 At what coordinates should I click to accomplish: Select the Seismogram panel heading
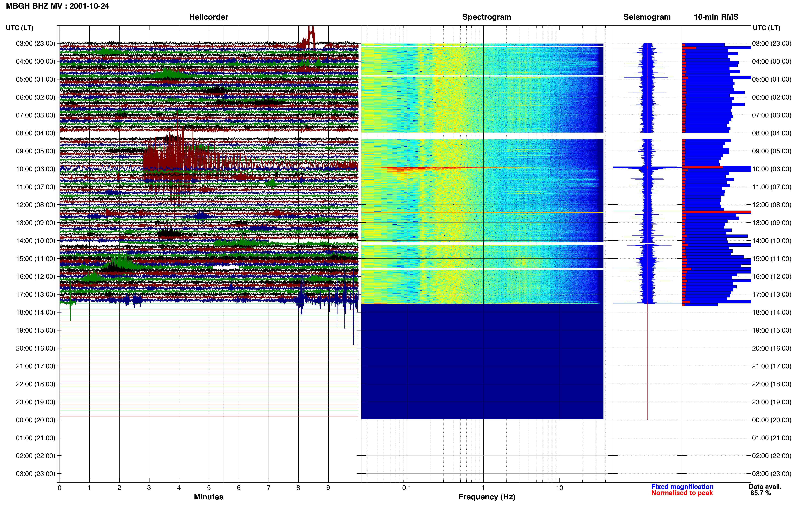[647, 17]
